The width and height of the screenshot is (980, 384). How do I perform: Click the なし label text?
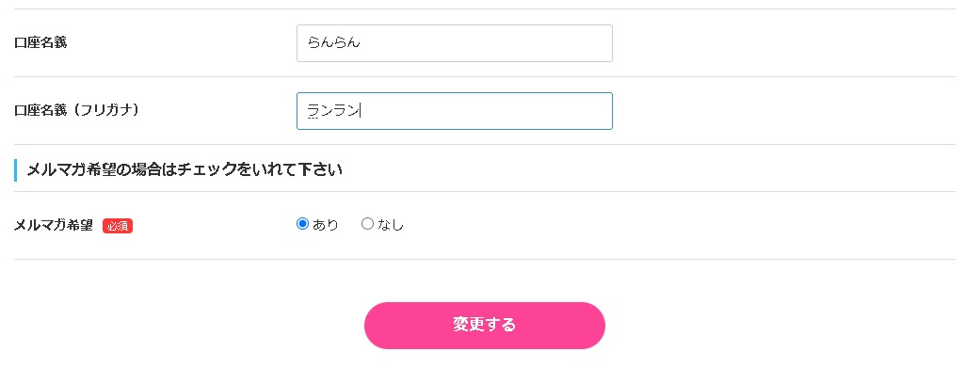pyautogui.click(x=391, y=225)
